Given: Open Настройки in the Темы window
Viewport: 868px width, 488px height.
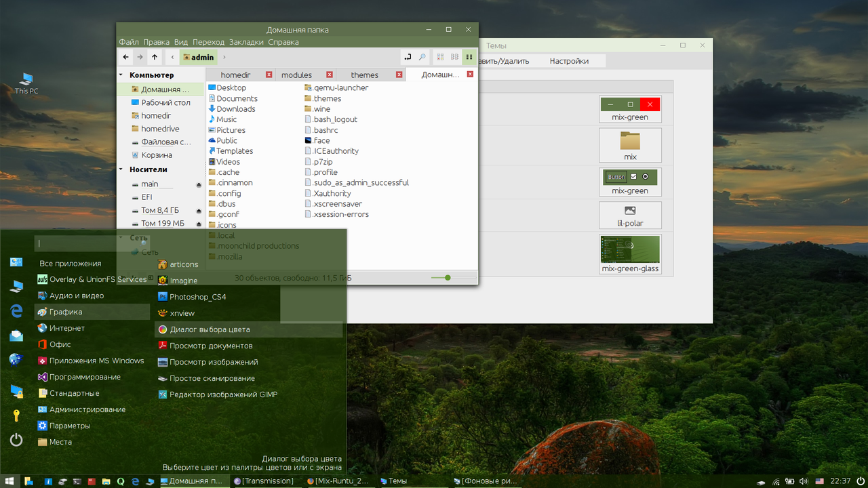Looking at the screenshot, I should [x=569, y=61].
